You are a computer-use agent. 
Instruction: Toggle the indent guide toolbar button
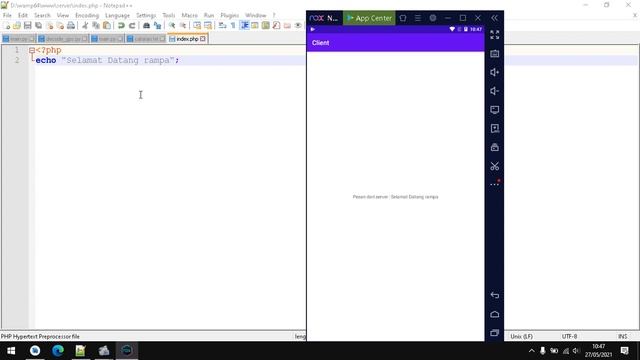point(244,26)
